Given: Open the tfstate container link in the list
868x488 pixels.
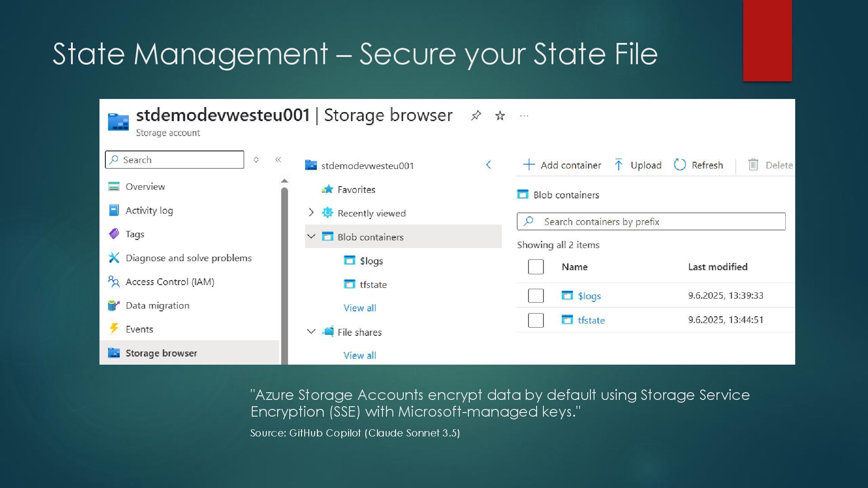Looking at the screenshot, I should [591, 320].
